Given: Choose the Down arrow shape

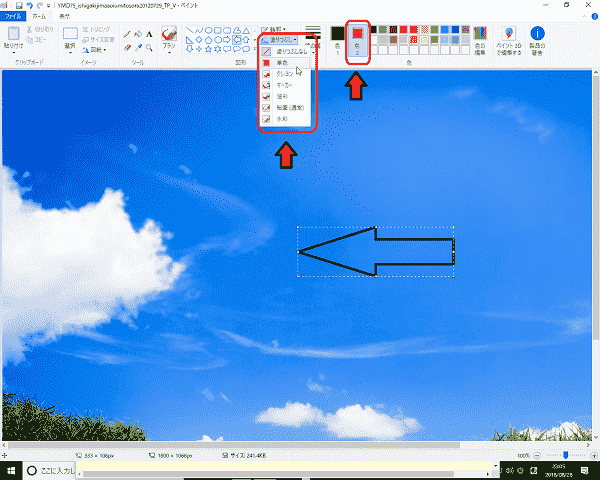Looking at the screenshot, I should click(189, 49).
